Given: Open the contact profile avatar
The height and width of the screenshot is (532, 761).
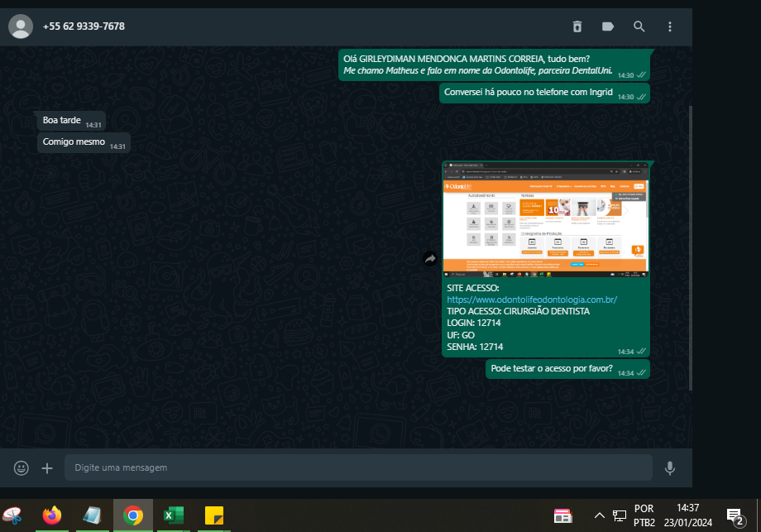Looking at the screenshot, I should (21, 26).
